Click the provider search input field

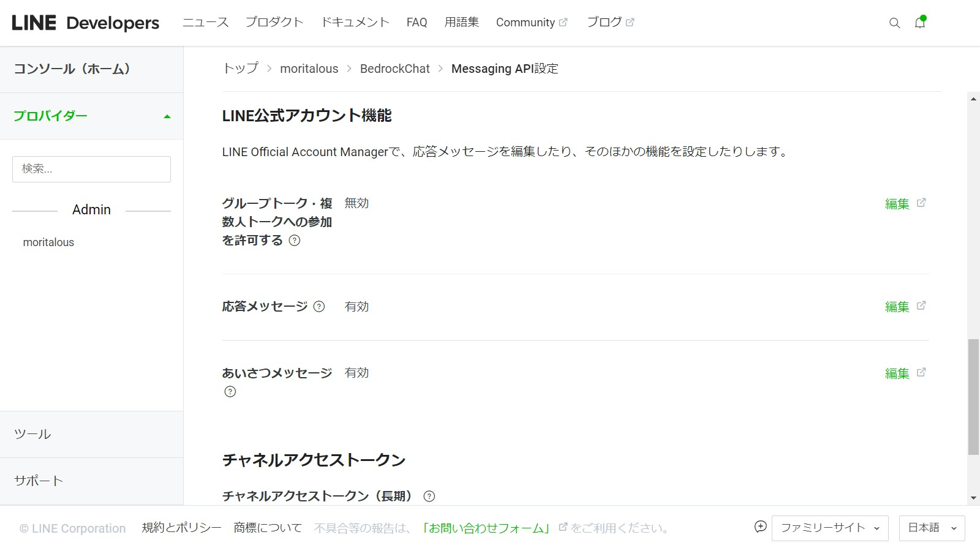[x=91, y=169]
